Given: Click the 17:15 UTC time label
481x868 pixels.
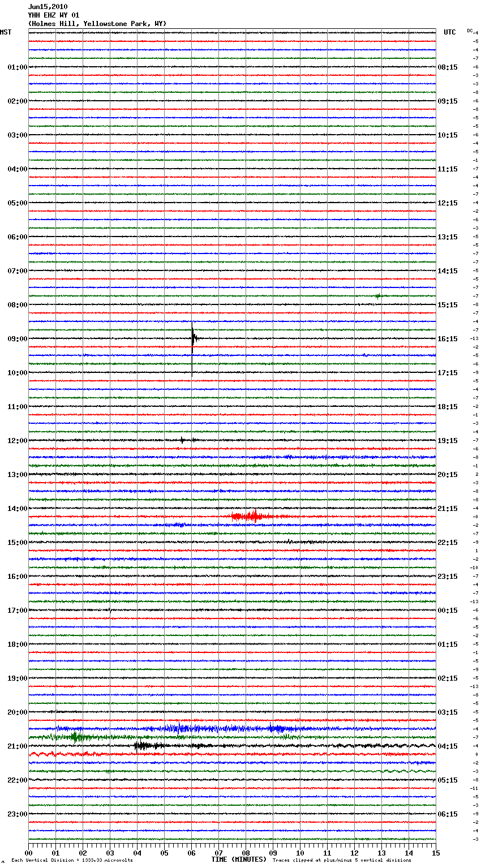Looking at the screenshot, I should (448, 373).
